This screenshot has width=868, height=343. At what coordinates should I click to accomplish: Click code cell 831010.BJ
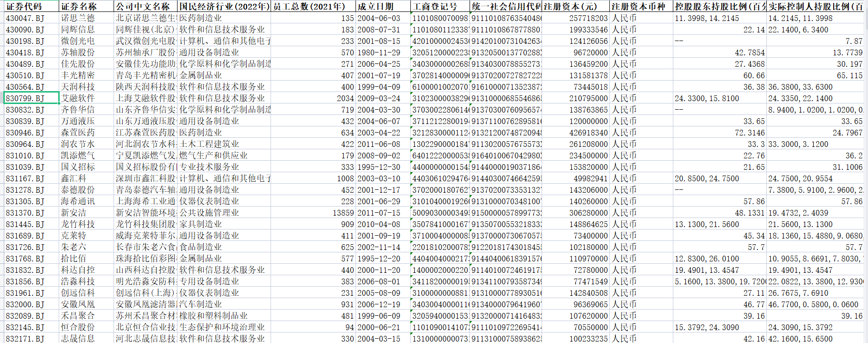[31, 156]
